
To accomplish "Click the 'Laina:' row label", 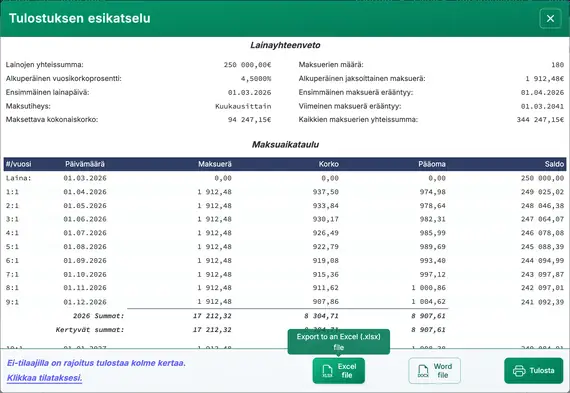I will click(x=19, y=178).
